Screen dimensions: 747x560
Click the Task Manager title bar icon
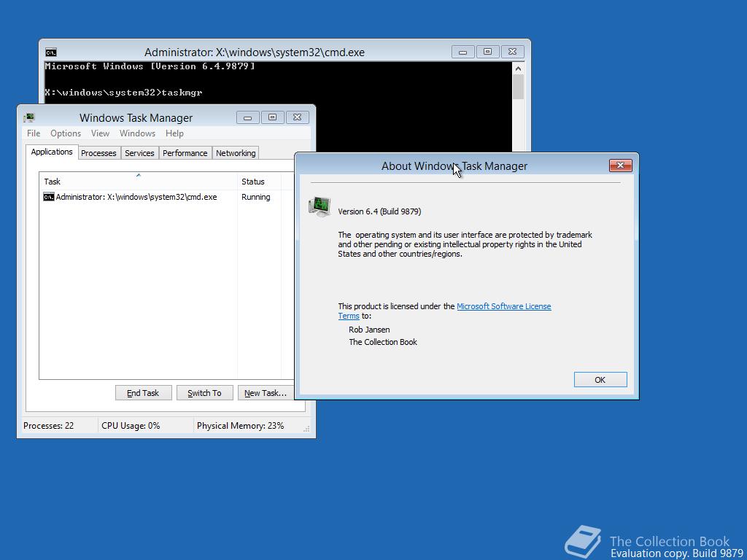(x=29, y=117)
